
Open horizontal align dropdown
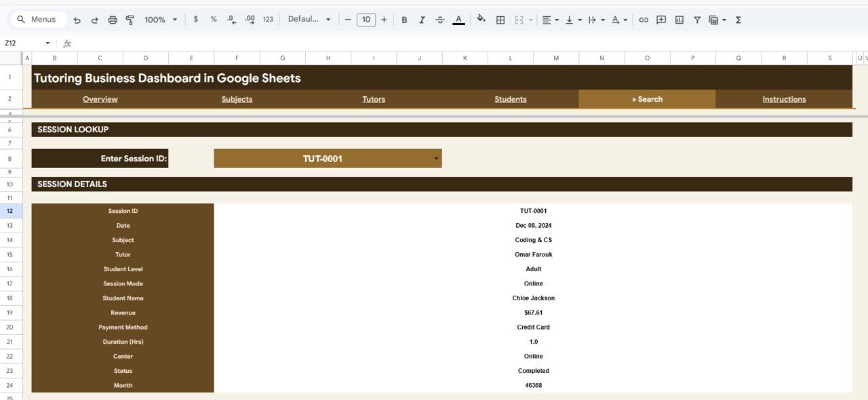coord(550,20)
